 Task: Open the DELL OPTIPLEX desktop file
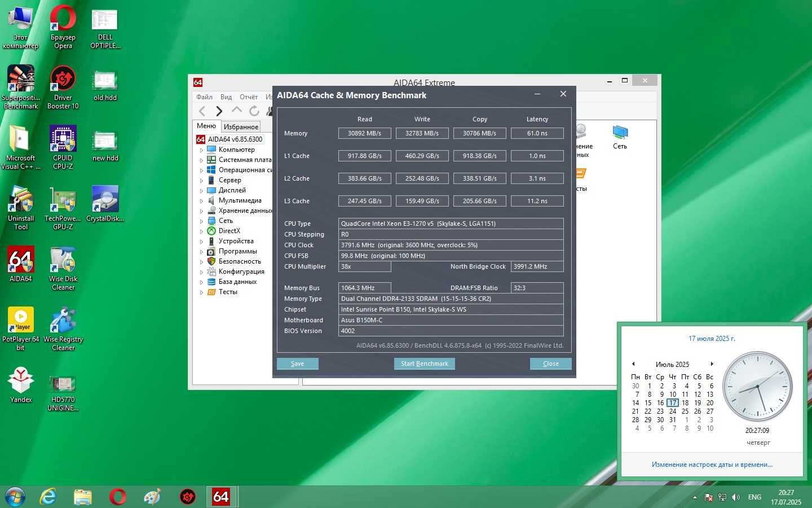click(x=105, y=28)
